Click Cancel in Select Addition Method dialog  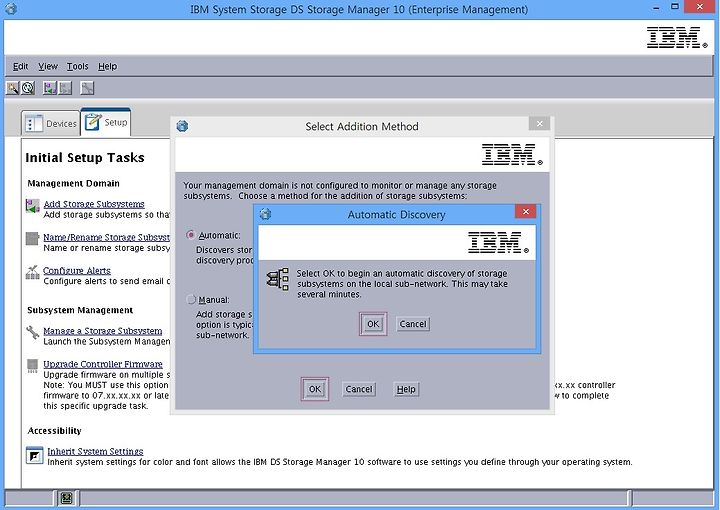(359, 389)
